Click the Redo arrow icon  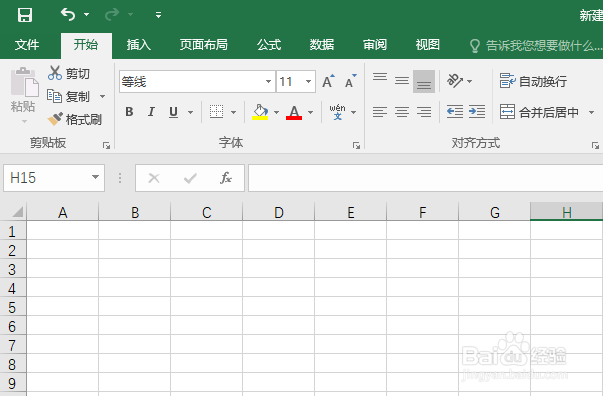click(x=112, y=15)
